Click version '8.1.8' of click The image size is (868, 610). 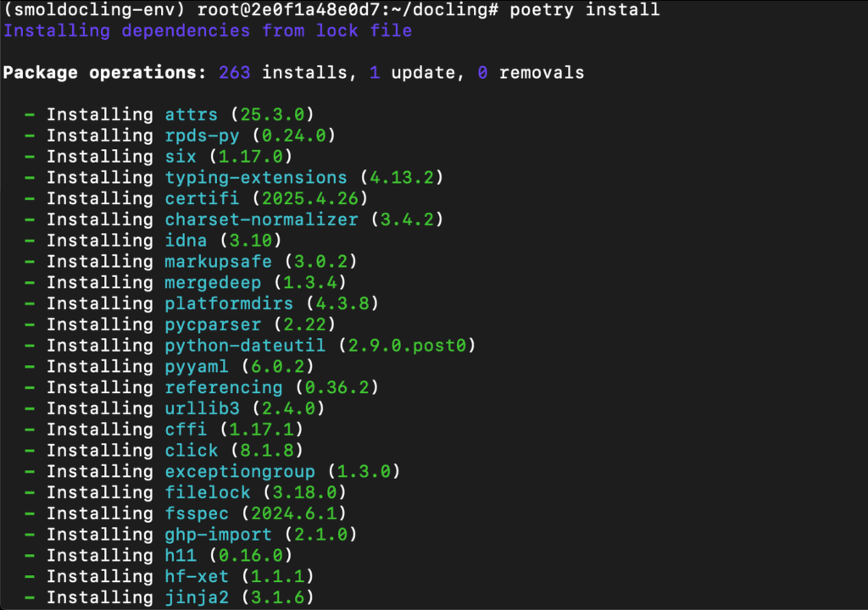[267, 451]
